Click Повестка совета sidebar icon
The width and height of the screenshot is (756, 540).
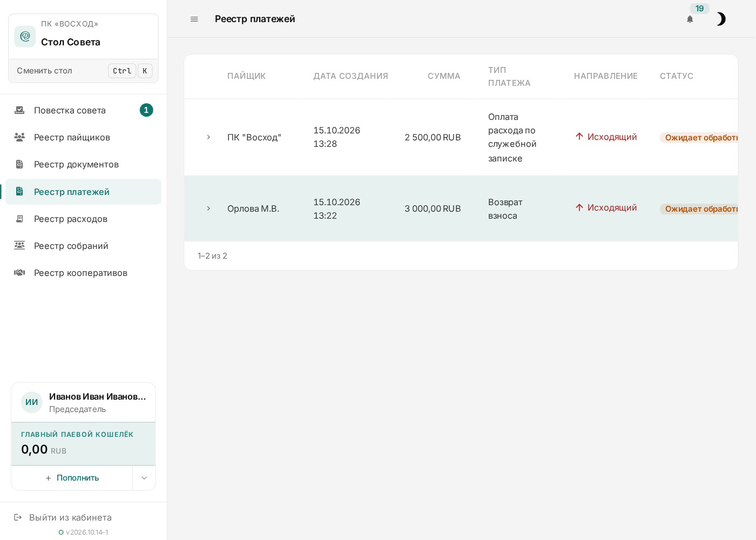click(x=19, y=110)
